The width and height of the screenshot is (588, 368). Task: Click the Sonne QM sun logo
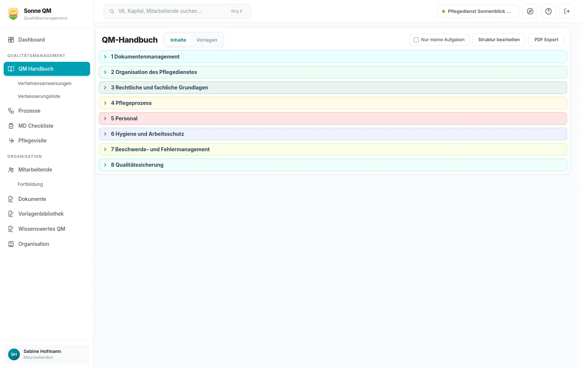[13, 14]
